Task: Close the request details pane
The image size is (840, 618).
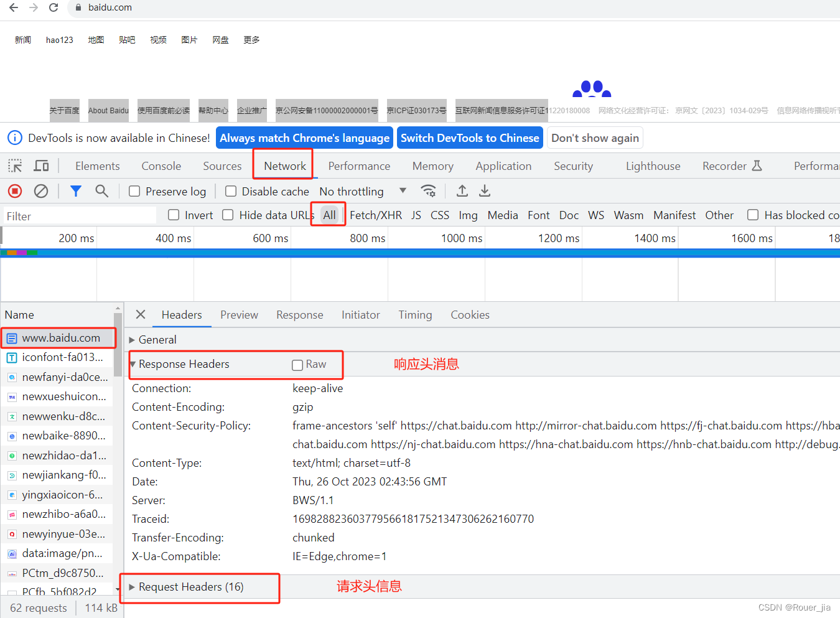Action: pos(141,314)
